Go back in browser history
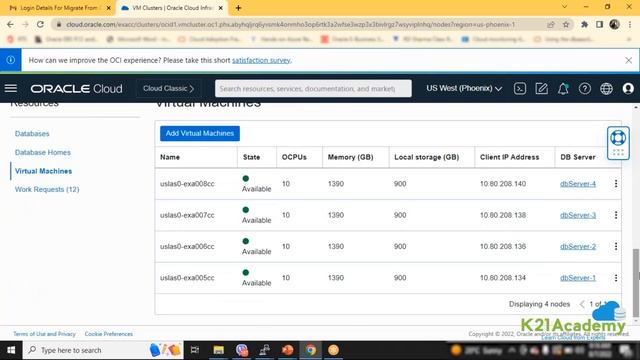 10,24
